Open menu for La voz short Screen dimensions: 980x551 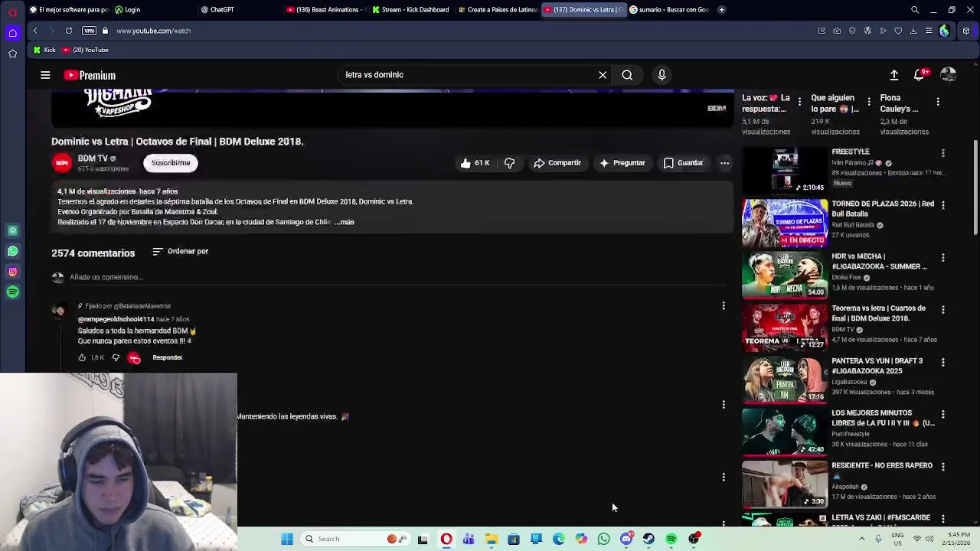800,102
